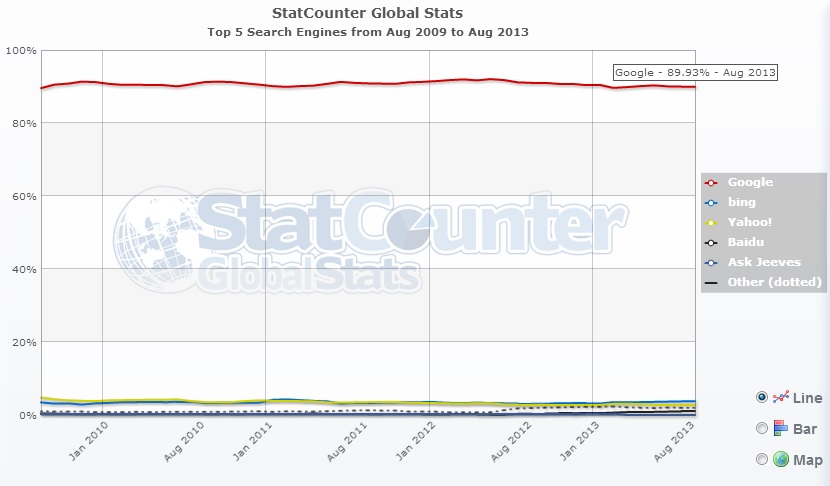Click the Bar chart icon
Screen dimensions: 830x486
(x=780, y=428)
